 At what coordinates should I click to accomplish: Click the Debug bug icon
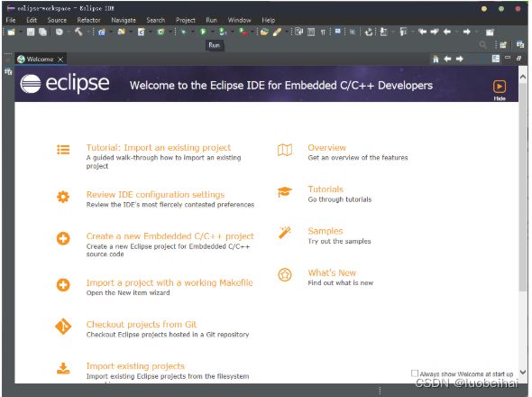tap(184, 32)
